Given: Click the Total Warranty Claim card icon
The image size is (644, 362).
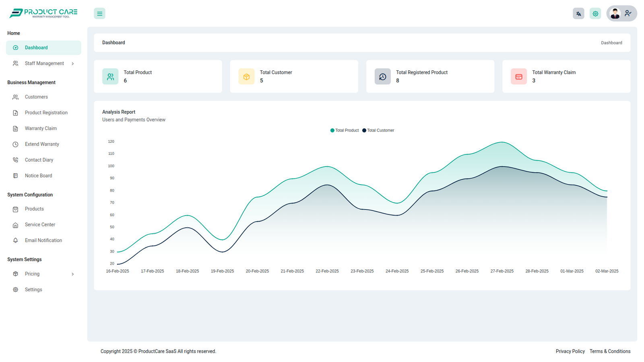Looking at the screenshot, I should click(518, 76).
